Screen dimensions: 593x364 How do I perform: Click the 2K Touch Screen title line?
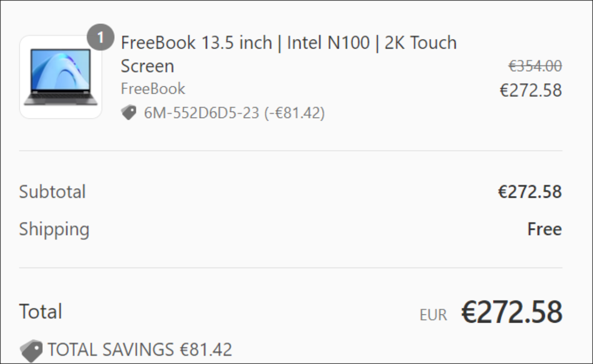pos(289,55)
